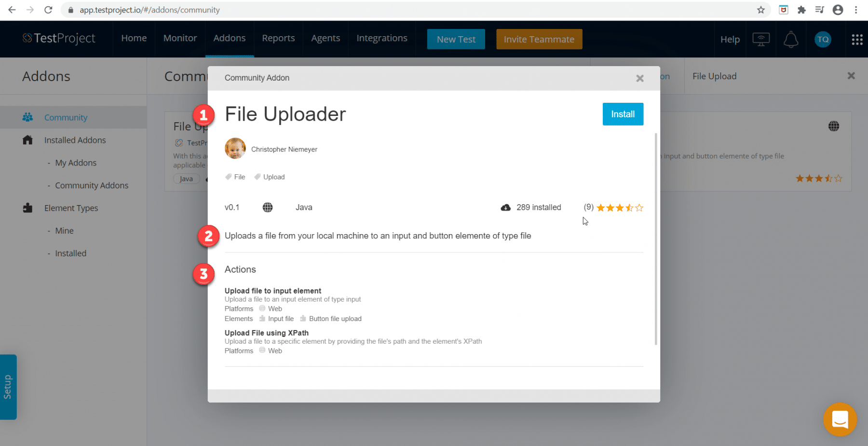Screen dimensions: 868x446
Task: Click the browser extensions puzzle icon
Action: [801, 10]
